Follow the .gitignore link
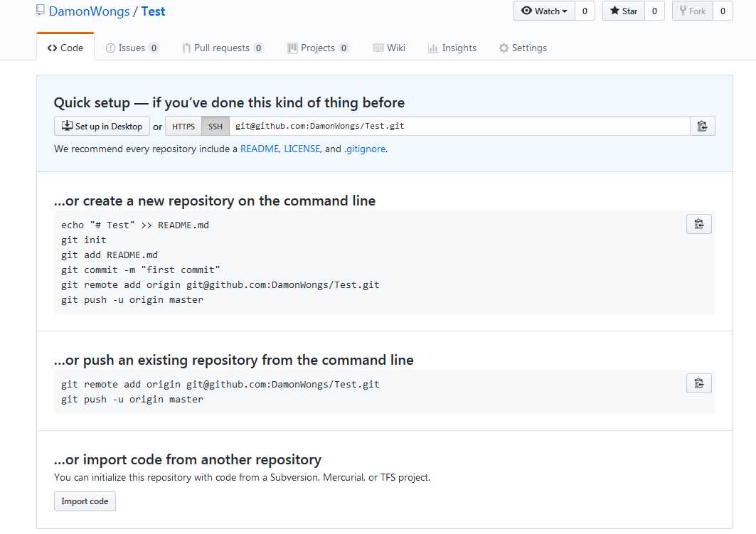The width and height of the screenshot is (756, 534). coord(365,149)
